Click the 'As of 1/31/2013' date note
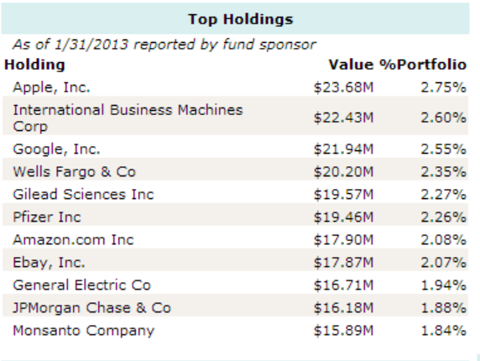The width and height of the screenshot is (480, 361). (x=70, y=44)
